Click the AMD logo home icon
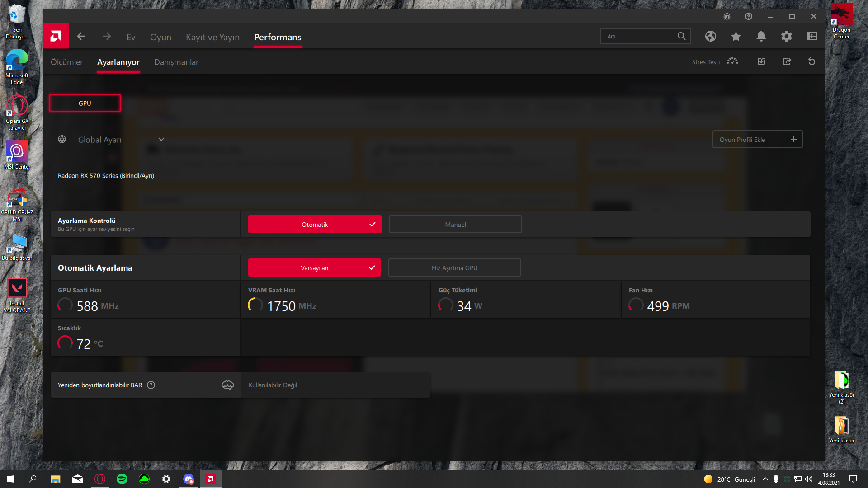The image size is (868, 488). (x=56, y=36)
